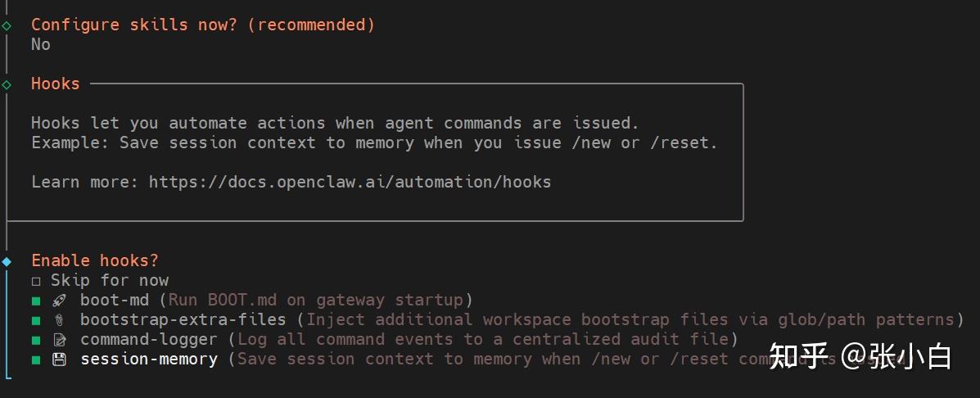Select the session-memory option label
The image size is (980, 398).
coord(149,360)
